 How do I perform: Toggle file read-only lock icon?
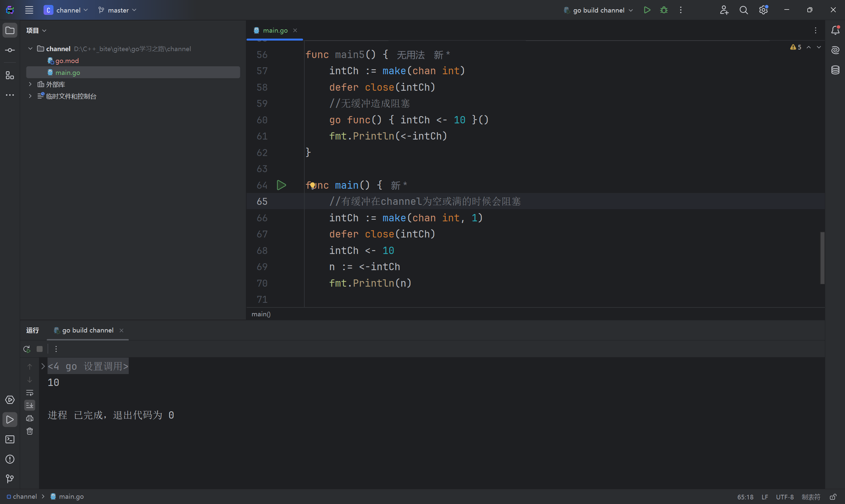click(833, 497)
